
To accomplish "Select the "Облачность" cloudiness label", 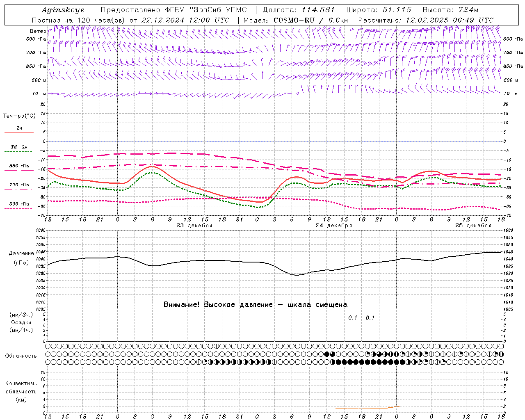I will pyautogui.click(x=21, y=356).
